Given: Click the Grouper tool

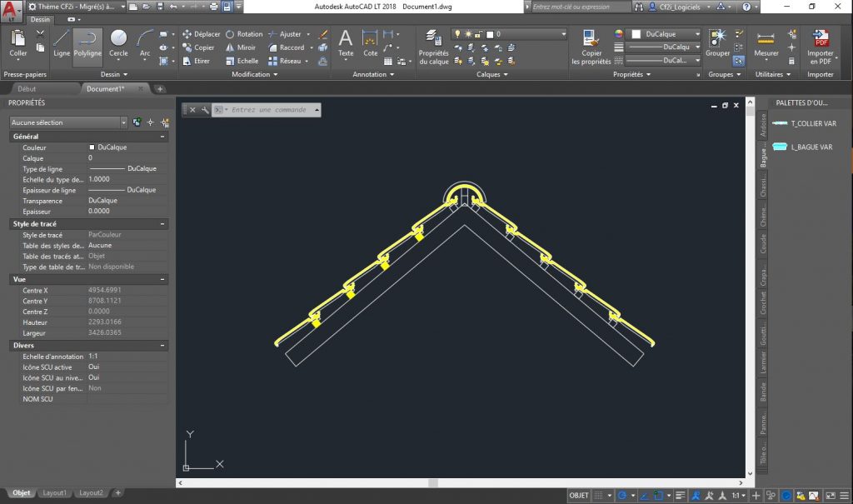Looking at the screenshot, I should click(x=717, y=43).
